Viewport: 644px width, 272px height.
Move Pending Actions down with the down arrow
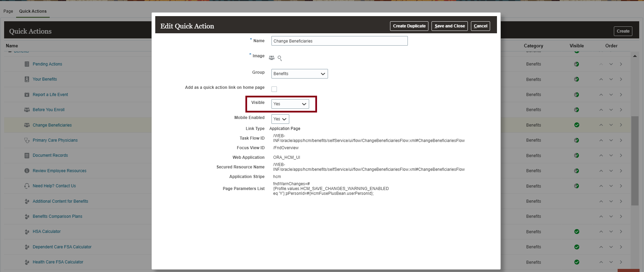(611, 64)
